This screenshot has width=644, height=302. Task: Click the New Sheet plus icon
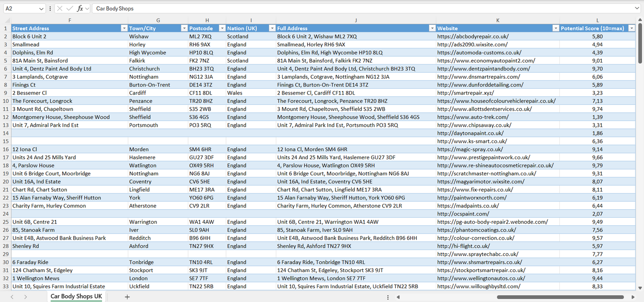coord(127,297)
